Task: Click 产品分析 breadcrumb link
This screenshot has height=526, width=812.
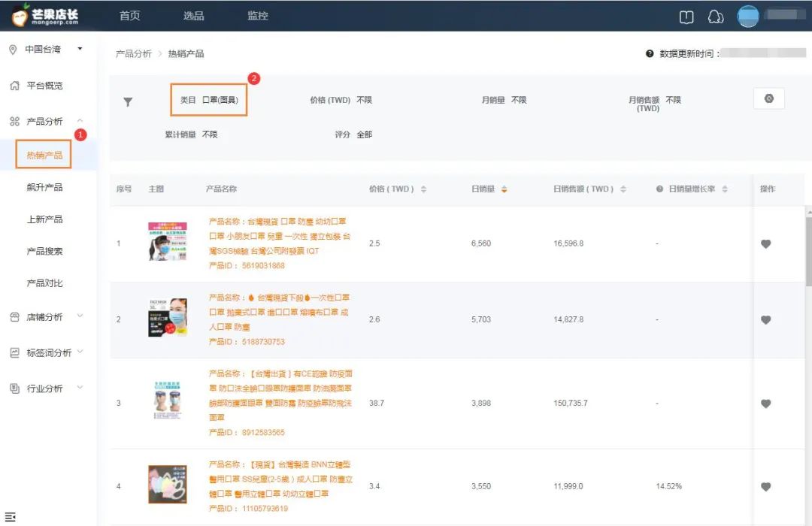Action: tap(133, 53)
